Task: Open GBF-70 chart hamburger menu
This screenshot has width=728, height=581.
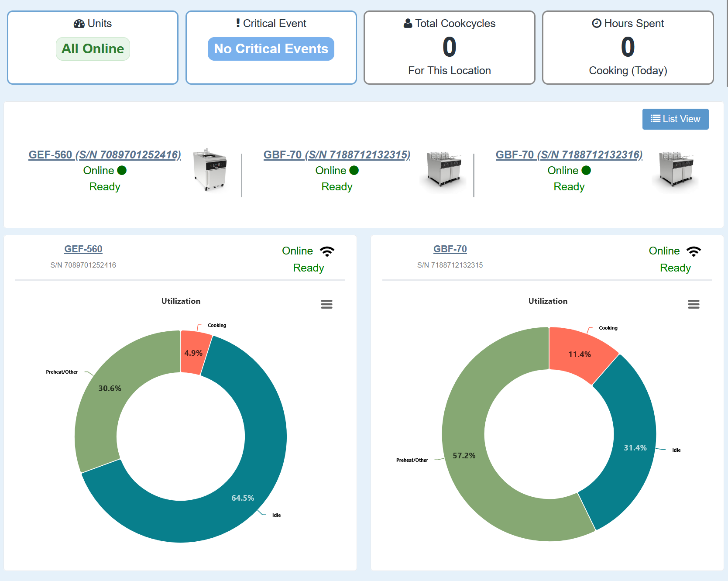Action: 694,304
